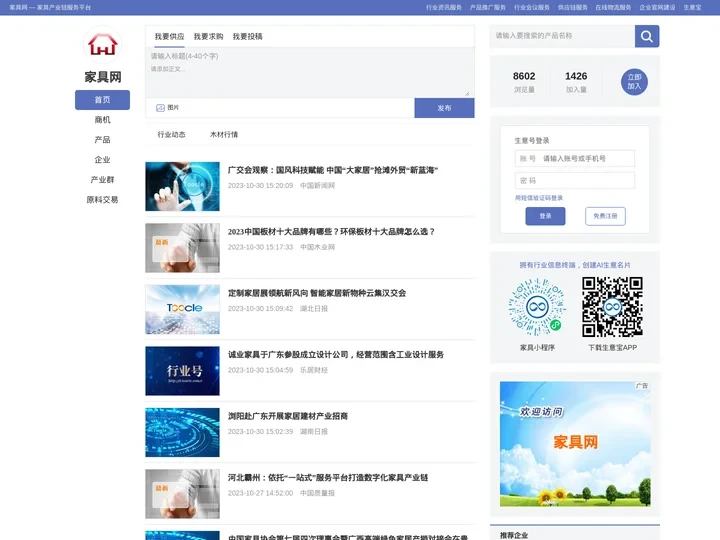Open 商机 in the sidebar

(102, 120)
